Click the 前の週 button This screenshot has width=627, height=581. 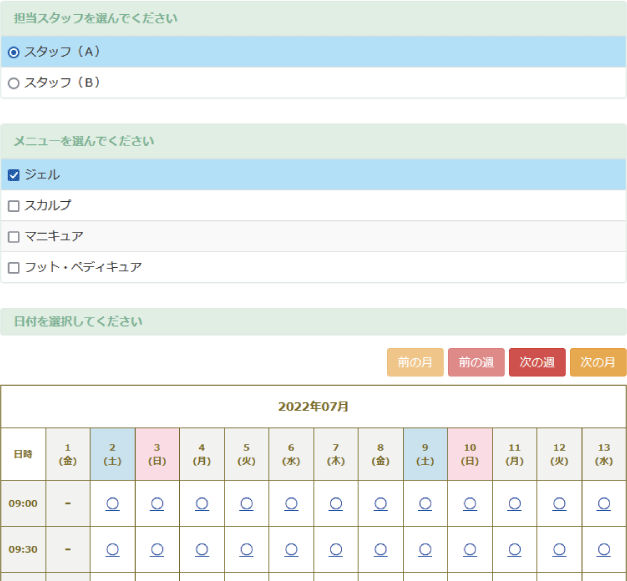click(x=476, y=362)
